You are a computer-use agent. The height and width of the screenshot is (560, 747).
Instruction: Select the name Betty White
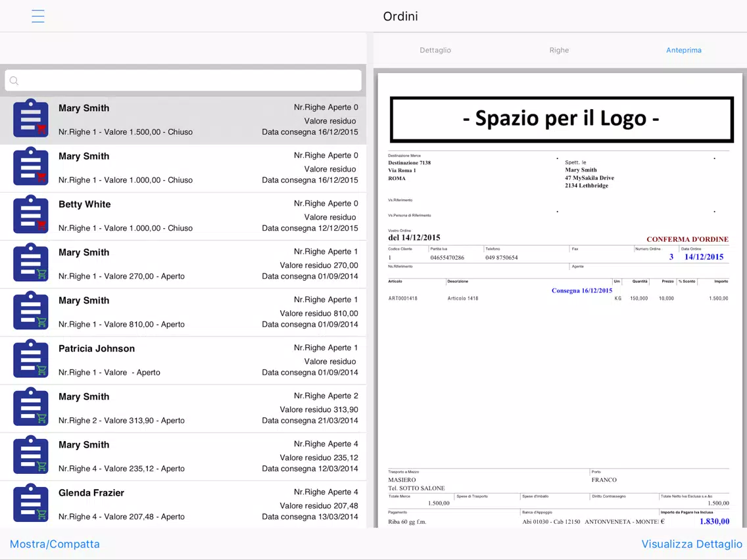click(x=84, y=204)
